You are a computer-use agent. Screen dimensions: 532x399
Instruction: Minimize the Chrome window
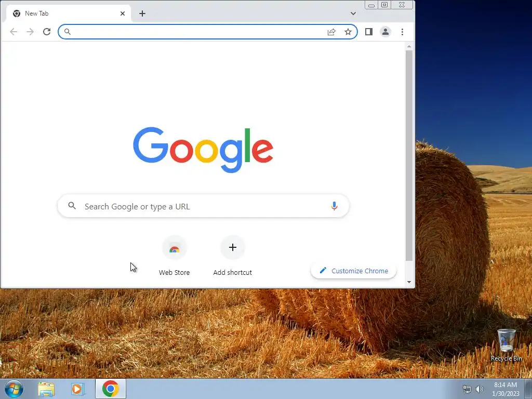(x=371, y=5)
